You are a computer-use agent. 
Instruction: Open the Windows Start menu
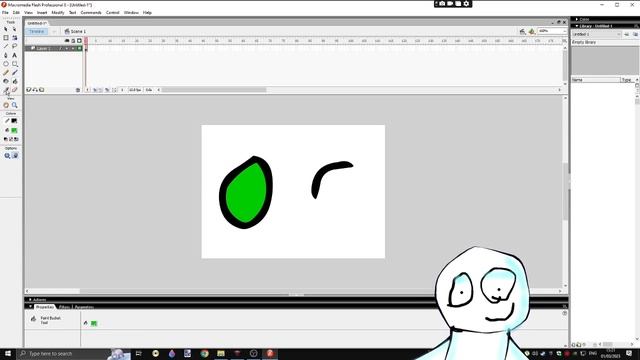(x=8, y=353)
